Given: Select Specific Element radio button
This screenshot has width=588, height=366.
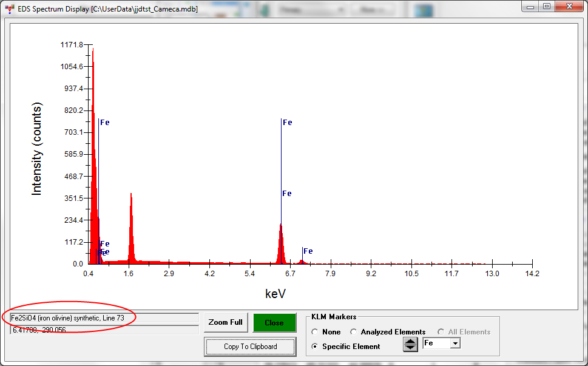Looking at the screenshot, I should (314, 347).
